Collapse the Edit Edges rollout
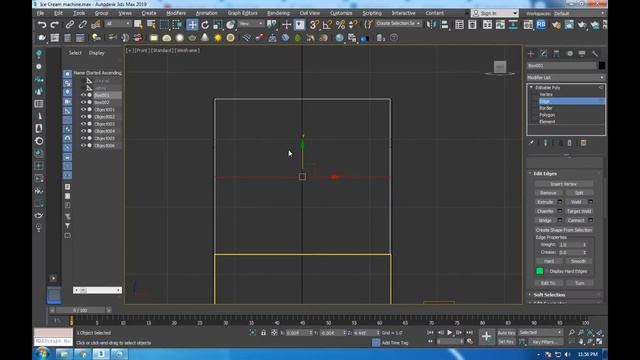The width and height of the screenshot is (640, 360). [530, 173]
